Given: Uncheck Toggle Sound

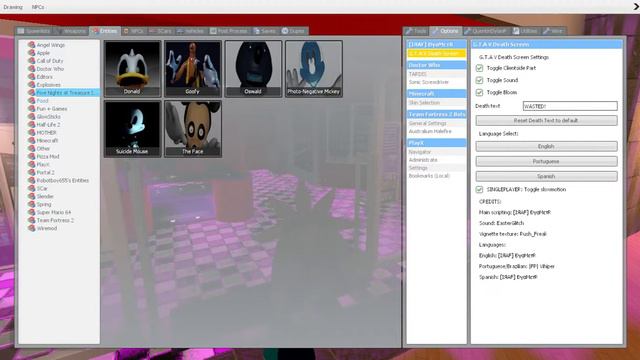Looking at the screenshot, I should [x=479, y=80].
